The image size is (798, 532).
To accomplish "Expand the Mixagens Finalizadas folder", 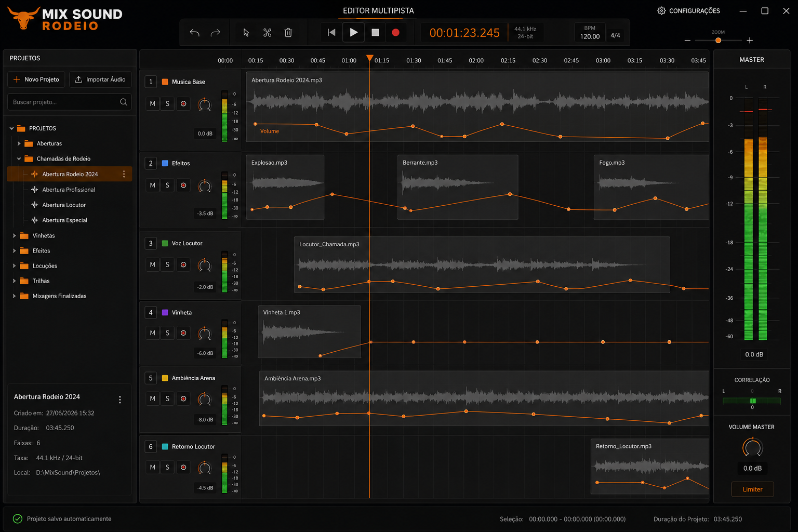I will (x=14, y=296).
